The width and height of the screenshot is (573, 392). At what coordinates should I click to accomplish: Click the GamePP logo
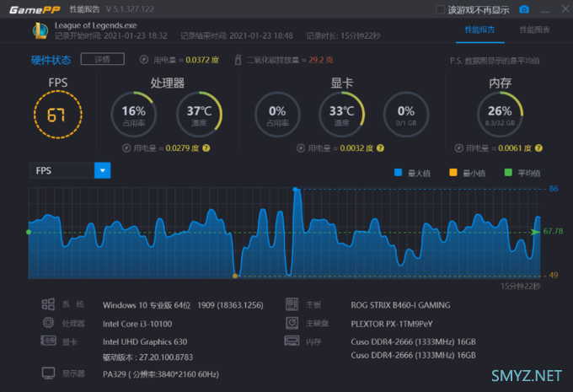coord(35,10)
